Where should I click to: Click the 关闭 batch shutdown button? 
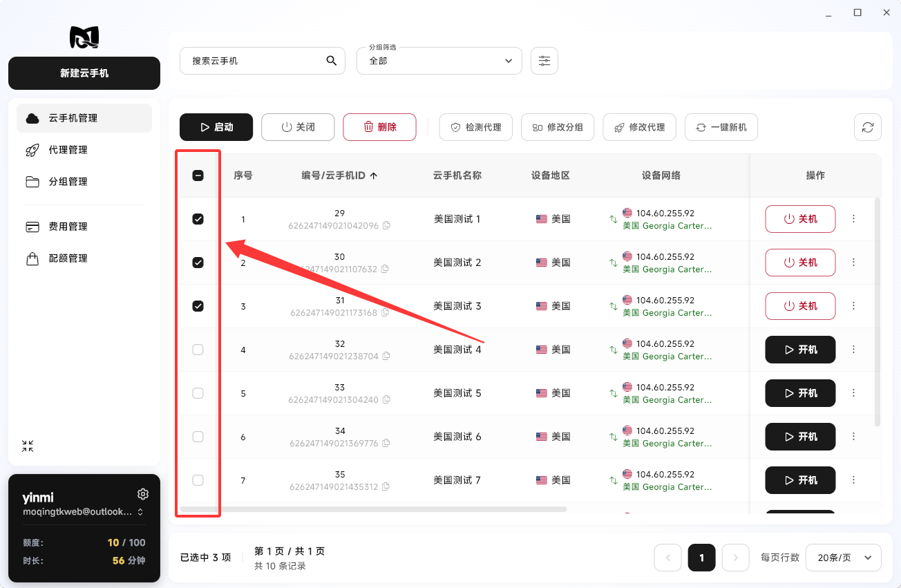[298, 127]
